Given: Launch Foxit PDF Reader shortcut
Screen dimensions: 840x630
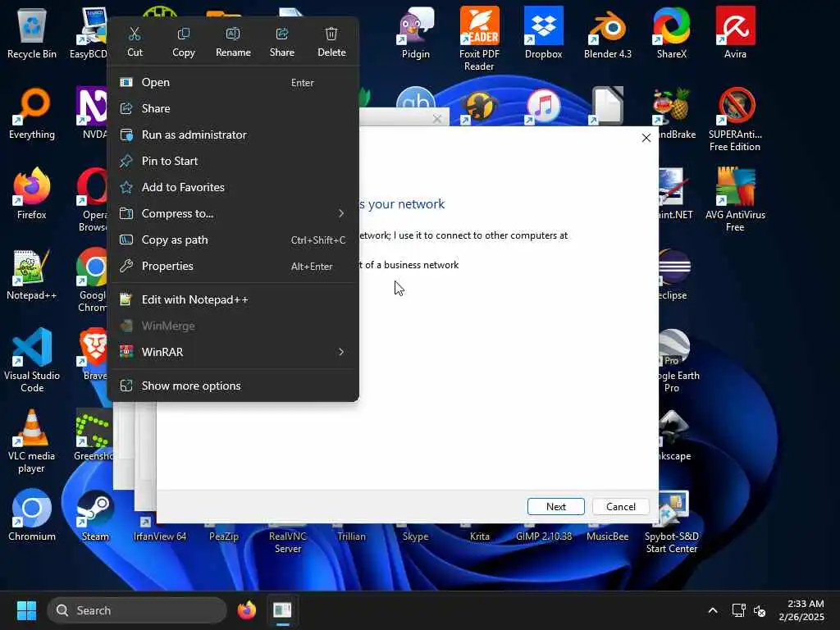Looking at the screenshot, I should tap(479, 39).
